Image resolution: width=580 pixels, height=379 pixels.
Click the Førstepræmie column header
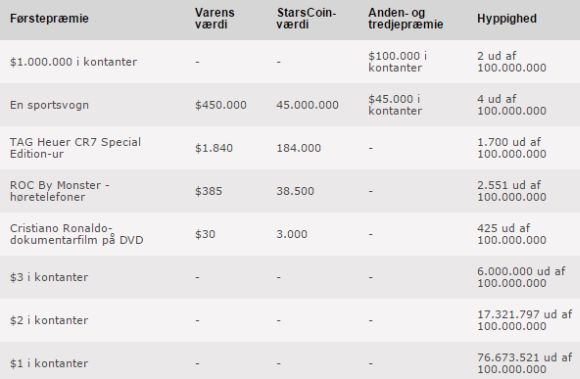click(x=49, y=18)
